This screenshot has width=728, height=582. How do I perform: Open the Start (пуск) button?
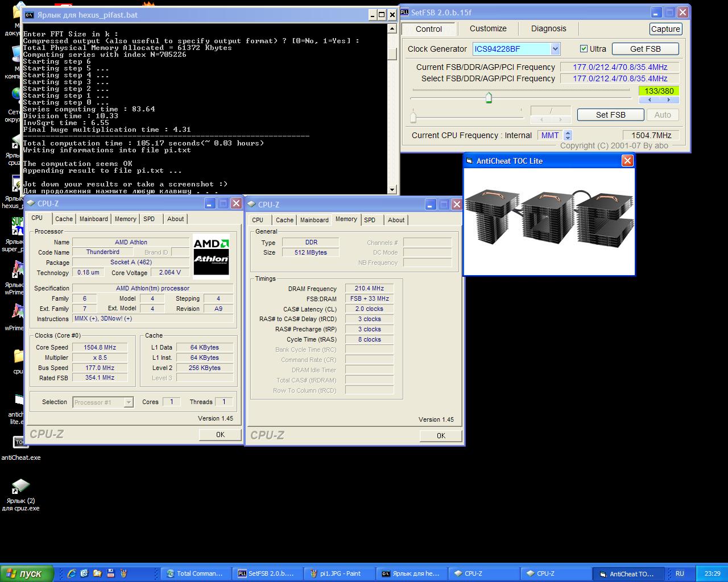coord(27,573)
